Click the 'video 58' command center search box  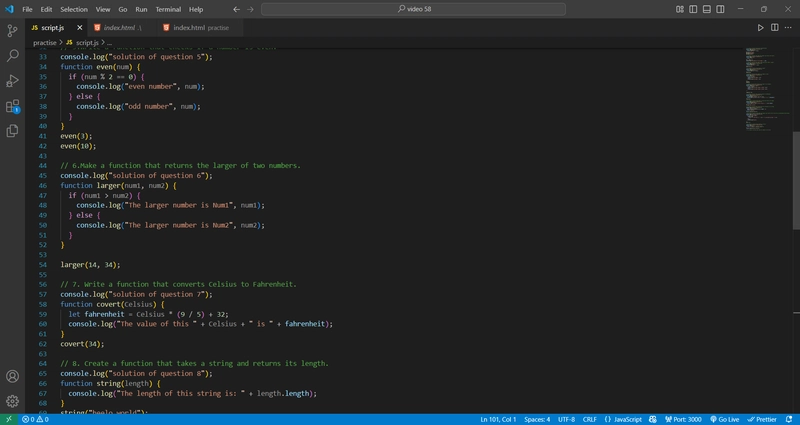413,9
